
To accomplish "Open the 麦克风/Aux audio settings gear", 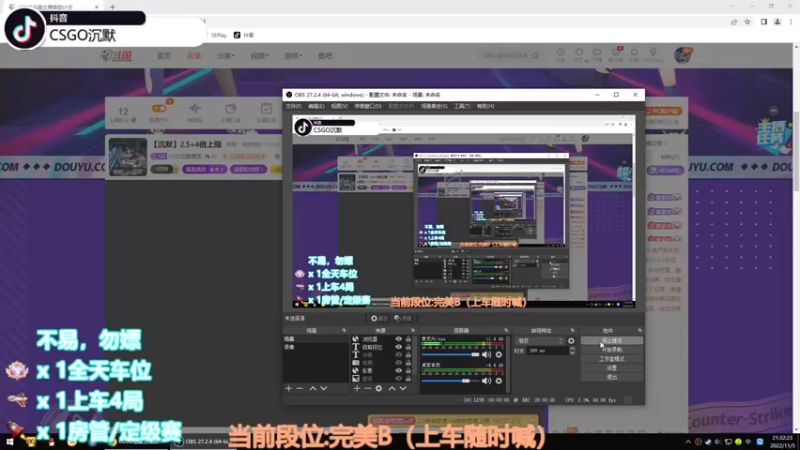I will tap(498, 355).
